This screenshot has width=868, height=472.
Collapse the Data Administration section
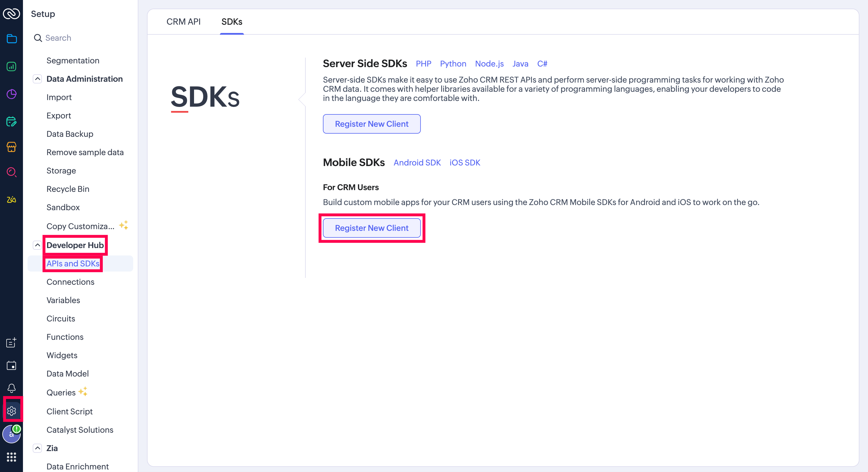point(37,79)
